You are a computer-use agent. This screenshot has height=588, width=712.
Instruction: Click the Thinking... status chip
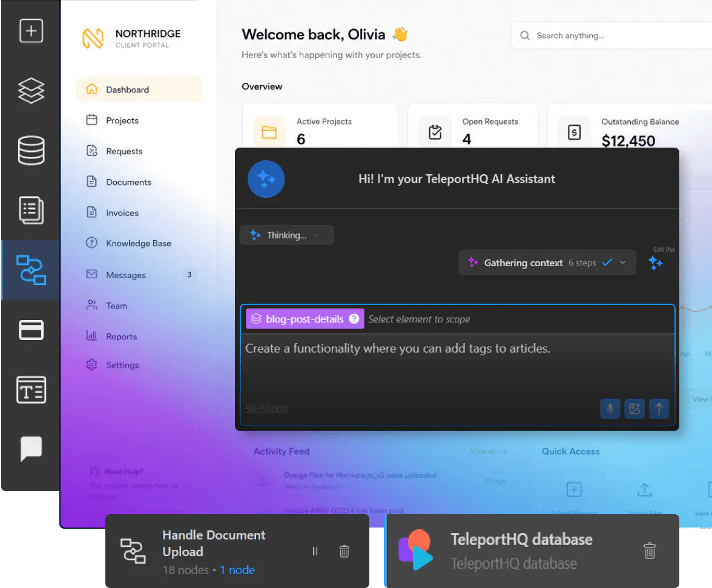286,235
